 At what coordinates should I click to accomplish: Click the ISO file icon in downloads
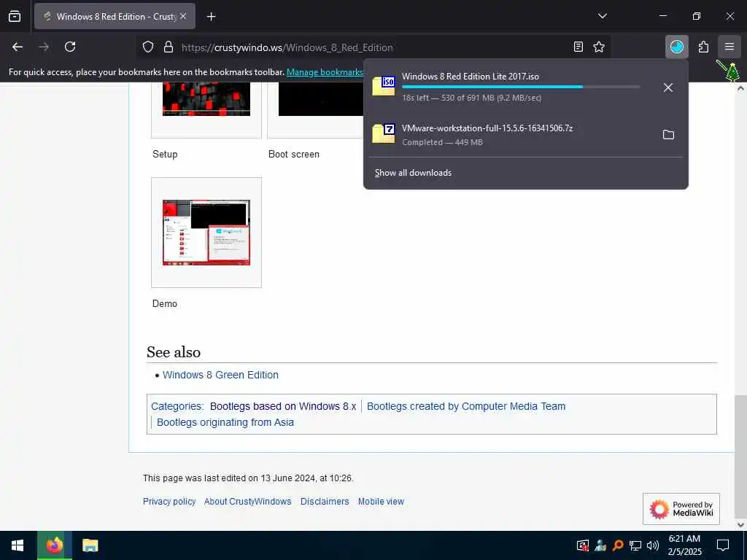(x=384, y=86)
